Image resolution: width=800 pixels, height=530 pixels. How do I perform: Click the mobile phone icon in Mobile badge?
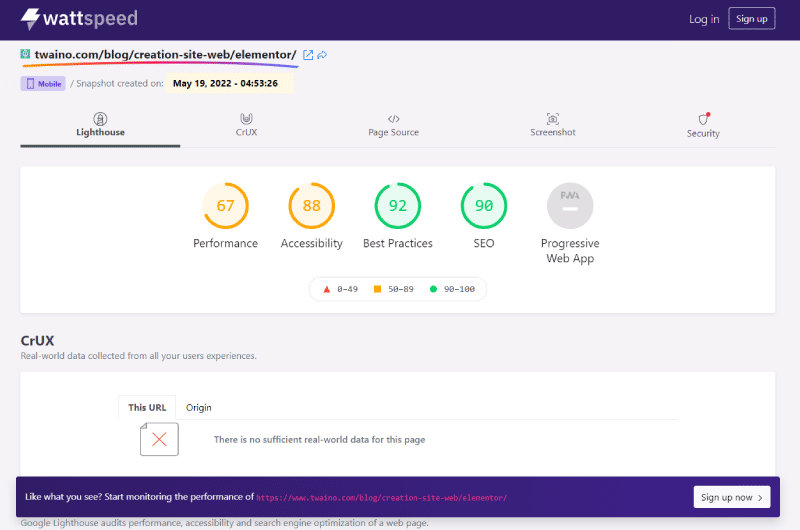coord(30,84)
